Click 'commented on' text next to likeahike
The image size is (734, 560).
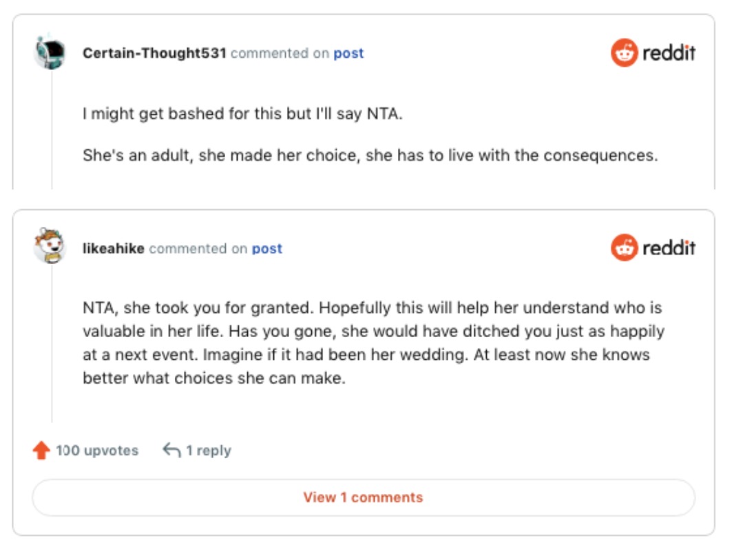[198, 249]
